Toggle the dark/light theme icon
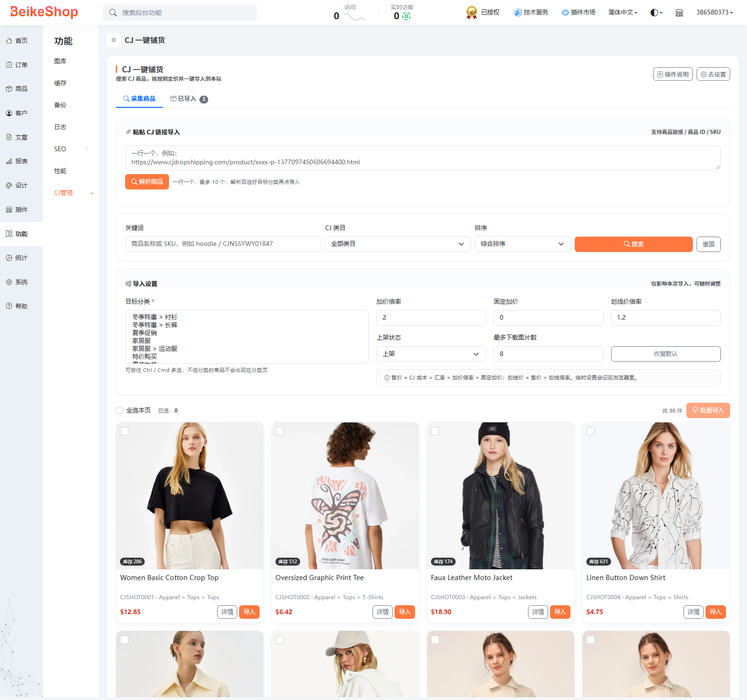This screenshot has width=747, height=700. tap(656, 13)
